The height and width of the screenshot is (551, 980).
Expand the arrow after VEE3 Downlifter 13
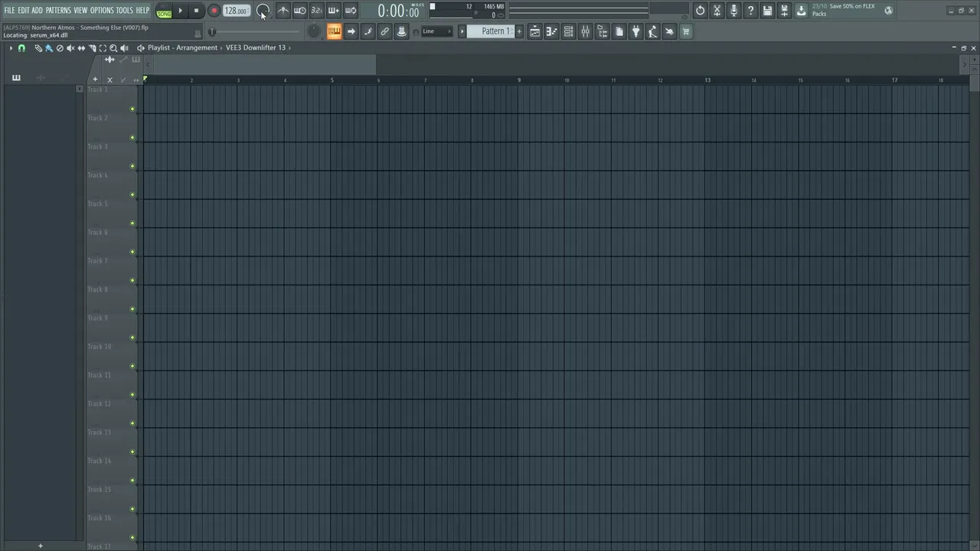coord(291,47)
